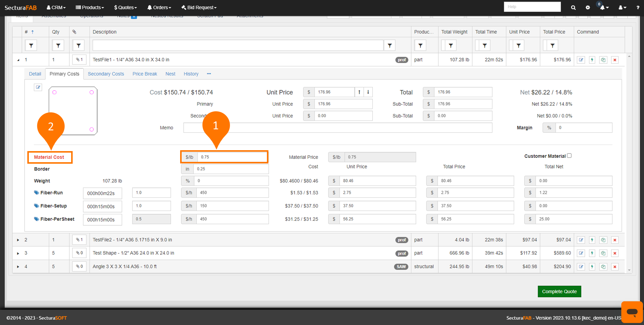Screen dimensions: 644x325
Task: Click the search magnifier in top bar
Action: tap(573, 7)
